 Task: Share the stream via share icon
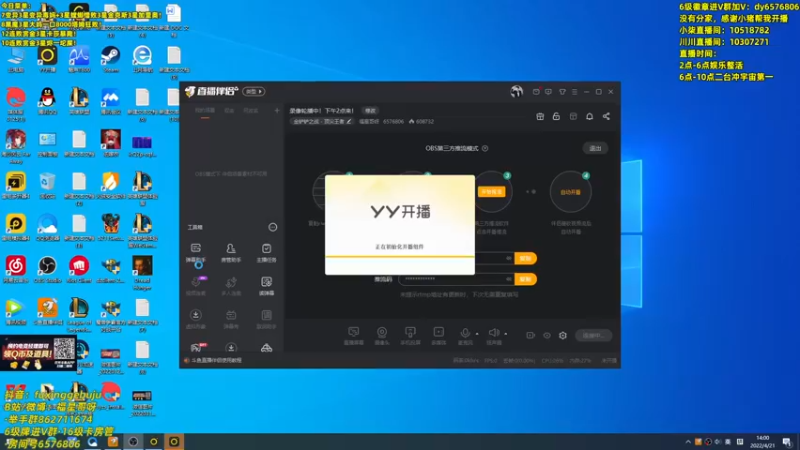pyautogui.click(x=606, y=116)
